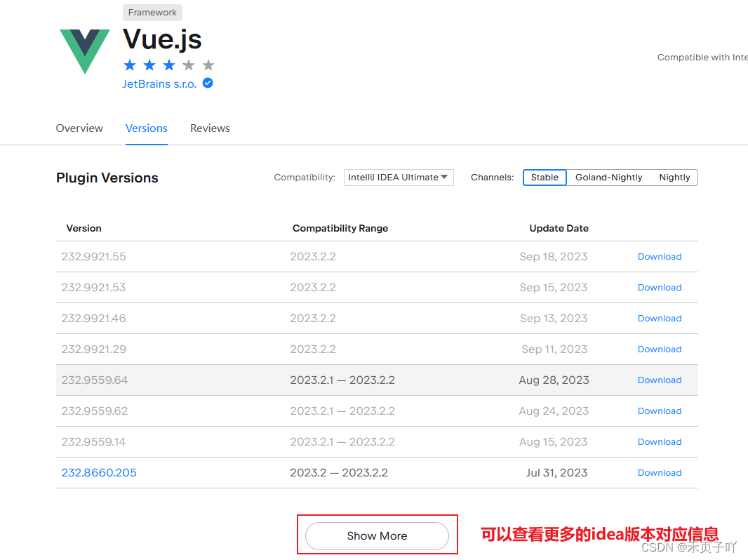This screenshot has height=560, width=748.
Task: Click the Plugin Versions heading
Action: [x=107, y=178]
